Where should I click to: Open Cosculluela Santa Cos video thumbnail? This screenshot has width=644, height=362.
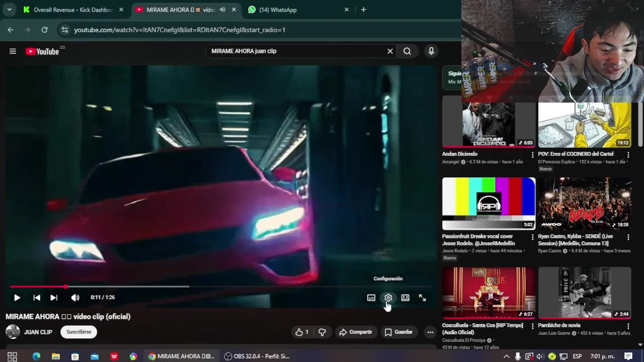(x=489, y=293)
